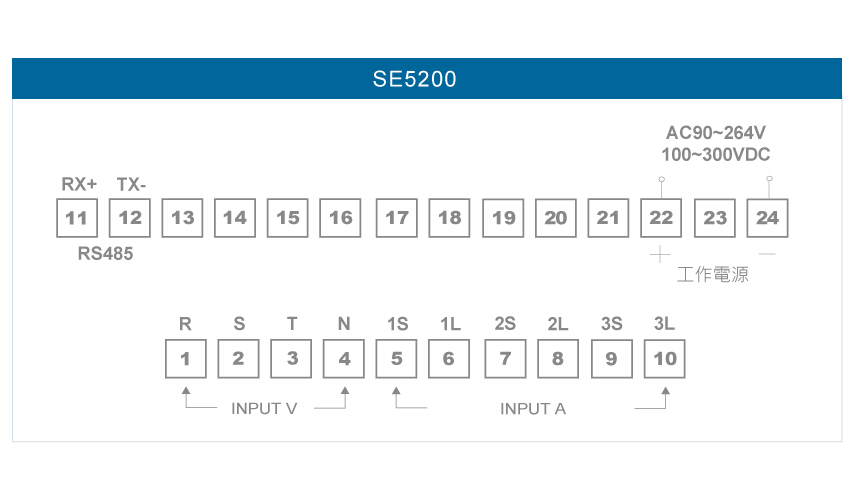Click terminal box numbered 17
The height and width of the screenshot is (500, 854).
coord(396,218)
